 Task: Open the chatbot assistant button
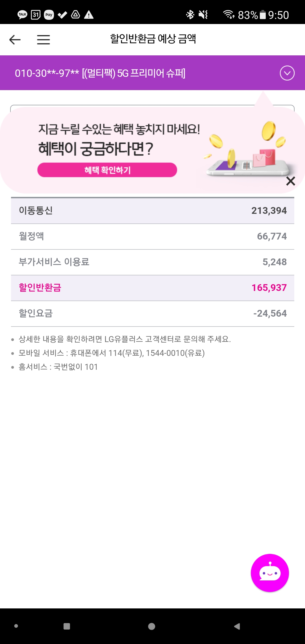pos(270,573)
